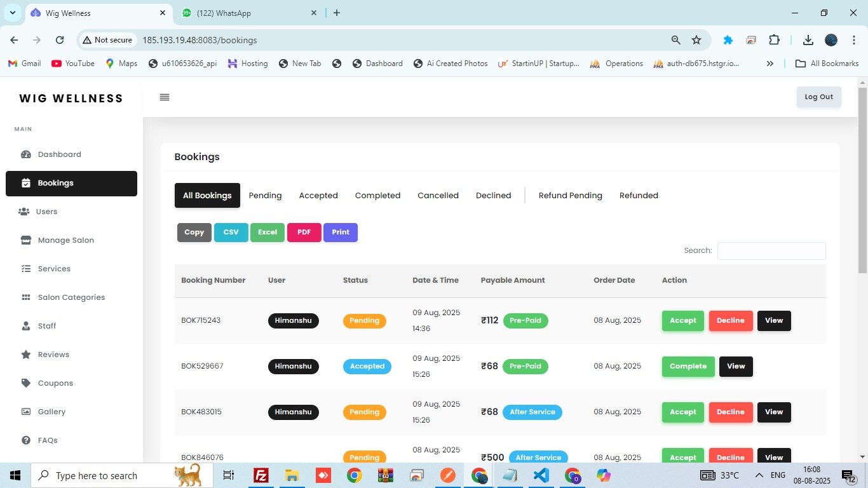Open the tab search dropdown arrow
868x488 pixels.
pos(12,13)
